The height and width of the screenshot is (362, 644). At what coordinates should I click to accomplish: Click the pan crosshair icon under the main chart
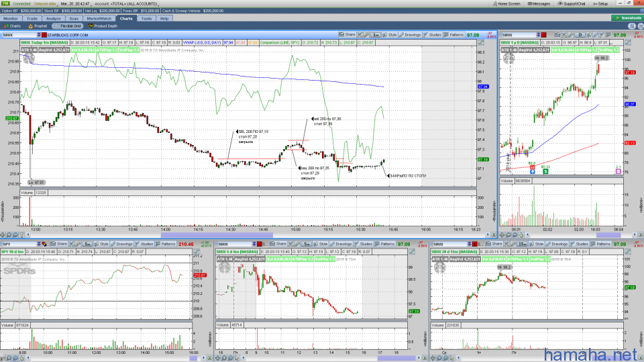[x=3, y=235]
